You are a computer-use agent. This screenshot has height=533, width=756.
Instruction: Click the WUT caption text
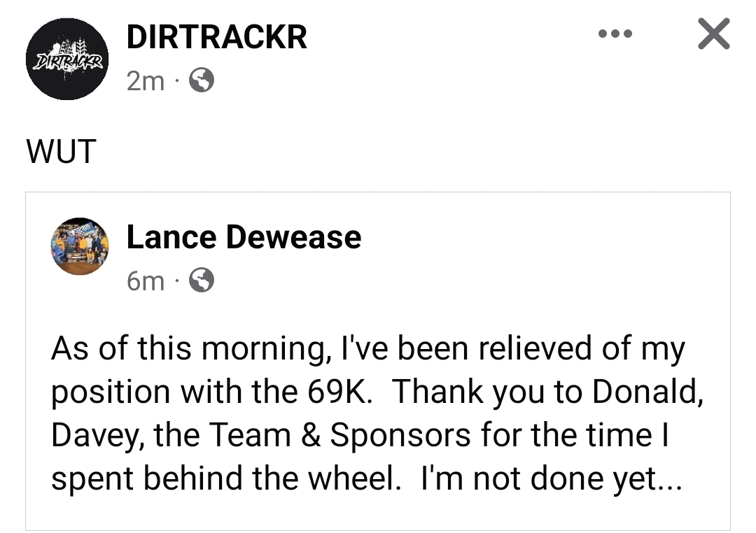click(x=60, y=152)
